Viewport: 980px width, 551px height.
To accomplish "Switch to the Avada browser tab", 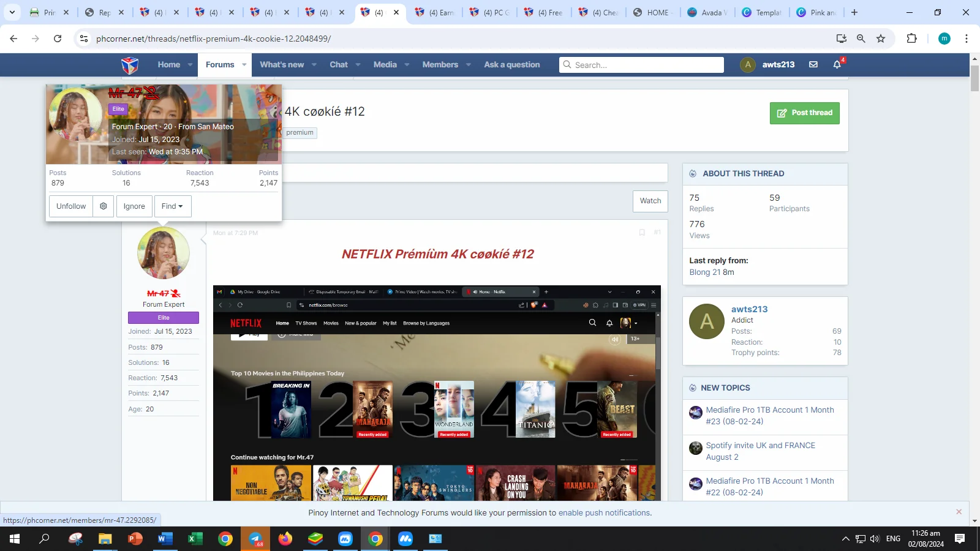I will pos(707,12).
